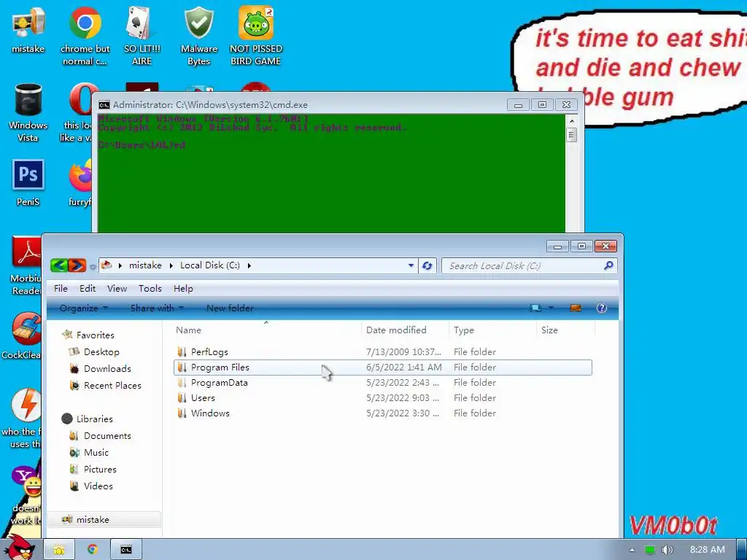The height and width of the screenshot is (560, 747).
Task: Click the 'New folder' button
Action: 230,308
